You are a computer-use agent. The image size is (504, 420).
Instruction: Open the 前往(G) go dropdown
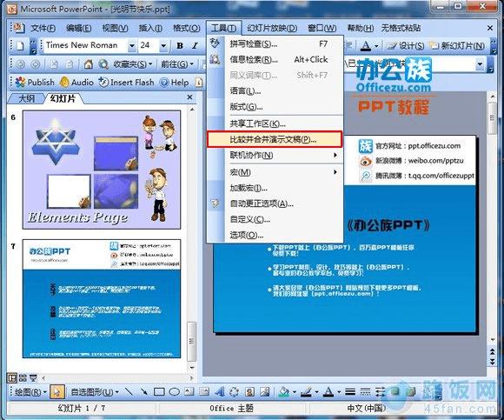click(177, 64)
